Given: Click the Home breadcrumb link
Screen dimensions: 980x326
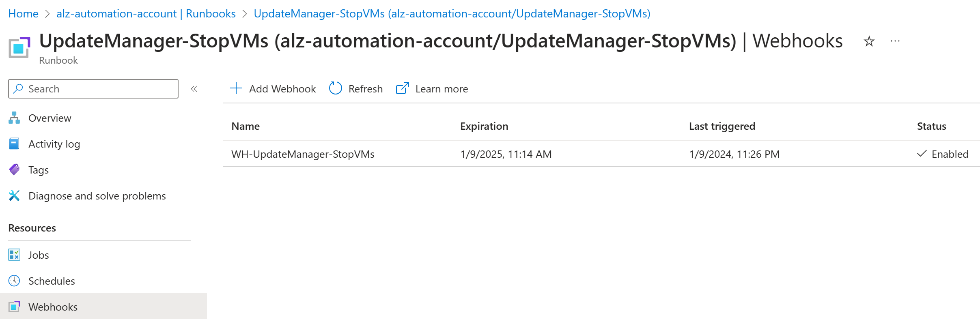Looking at the screenshot, I should 23,14.
